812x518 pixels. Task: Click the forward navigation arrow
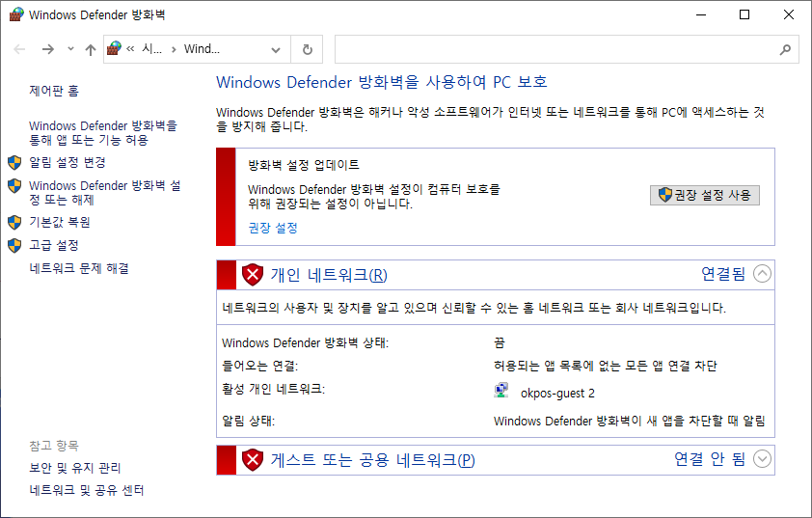47,49
